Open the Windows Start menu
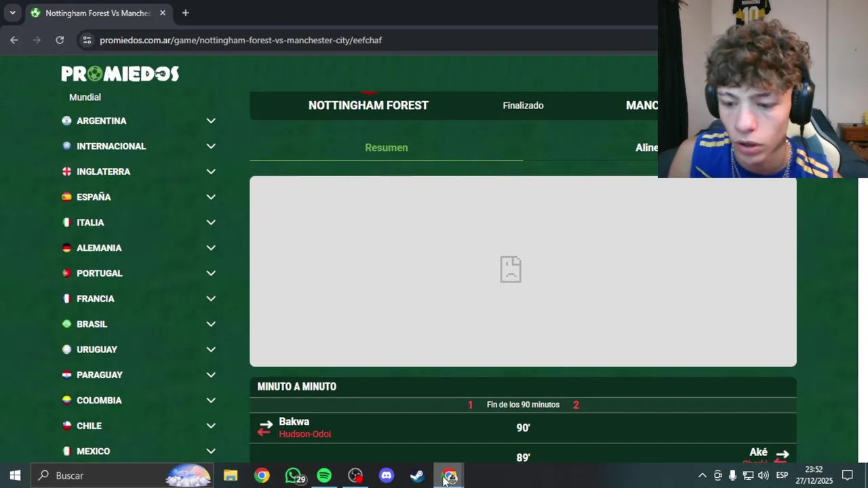Viewport: 868px width, 488px height. click(15, 476)
